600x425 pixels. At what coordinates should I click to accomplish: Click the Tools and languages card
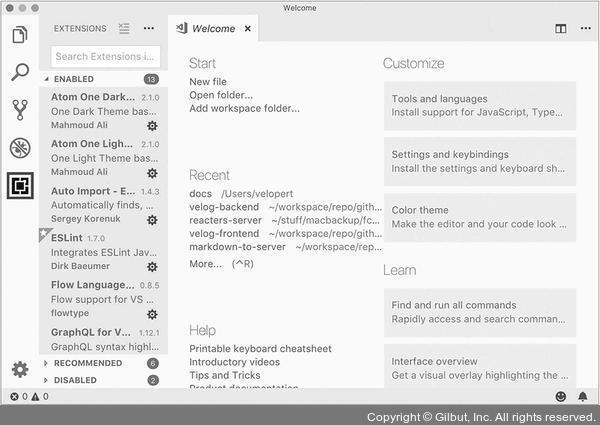pos(480,106)
